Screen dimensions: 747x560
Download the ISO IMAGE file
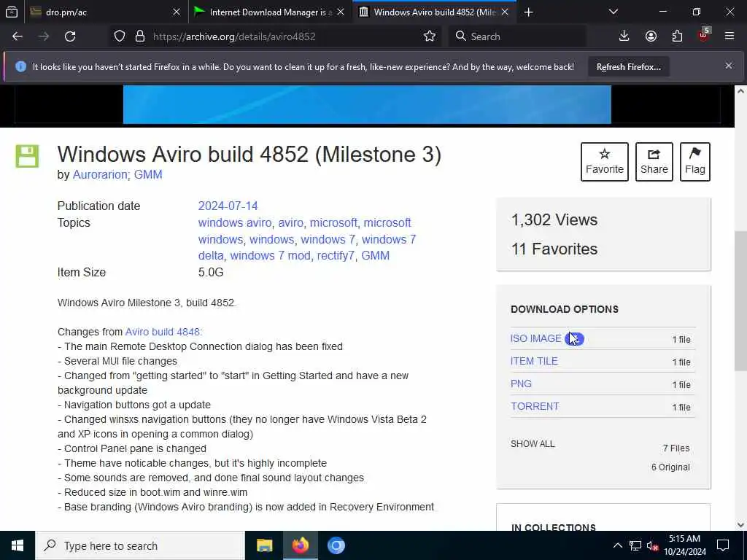pyautogui.click(x=536, y=338)
